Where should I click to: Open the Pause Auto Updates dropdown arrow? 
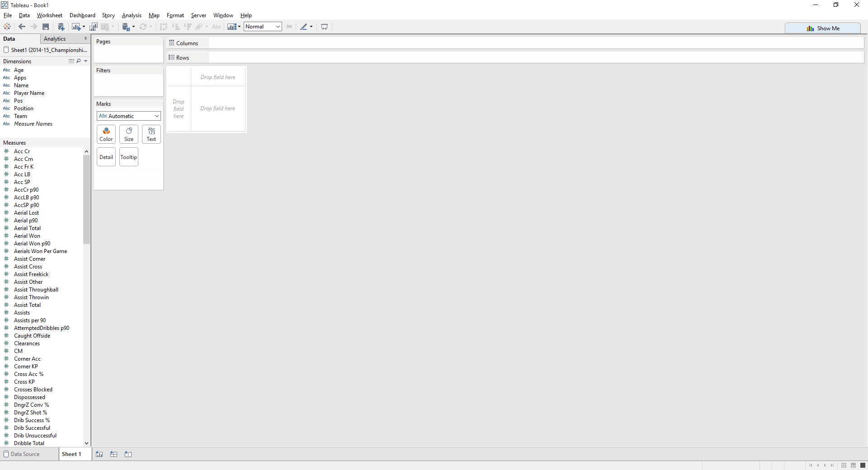pos(133,27)
